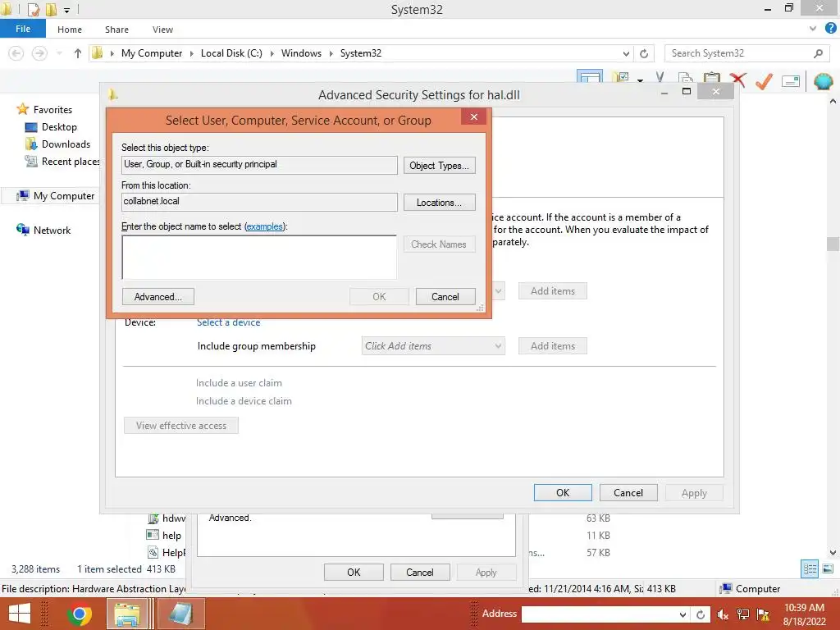Switch to large icons view layout
This screenshot has width=840, height=630.
click(x=828, y=569)
